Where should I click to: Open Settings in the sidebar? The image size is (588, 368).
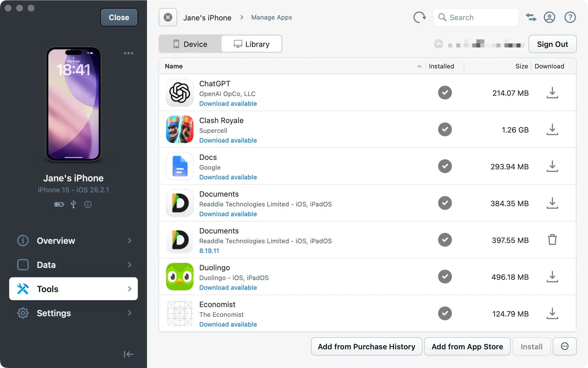click(x=73, y=313)
